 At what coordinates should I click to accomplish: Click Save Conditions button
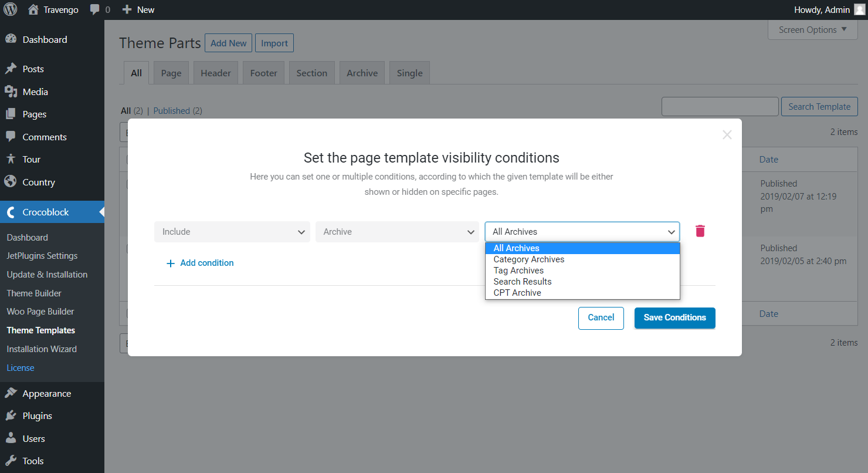tap(675, 317)
